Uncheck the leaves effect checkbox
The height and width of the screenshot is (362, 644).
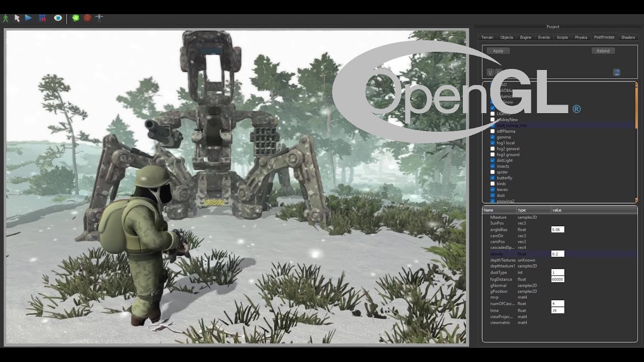point(493,190)
